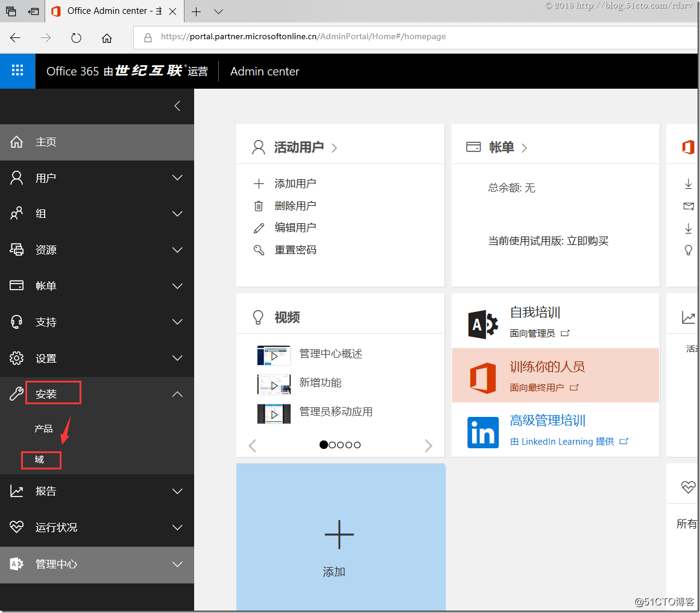This screenshot has width=700, height=613.
Task: Select the second video pager dot
Action: 332,445
